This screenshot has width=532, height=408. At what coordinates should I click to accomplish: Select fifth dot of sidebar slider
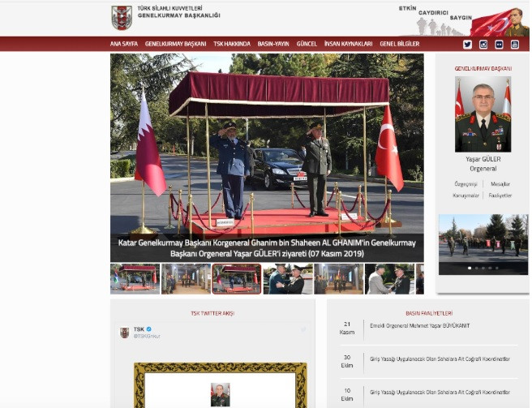click(x=496, y=268)
